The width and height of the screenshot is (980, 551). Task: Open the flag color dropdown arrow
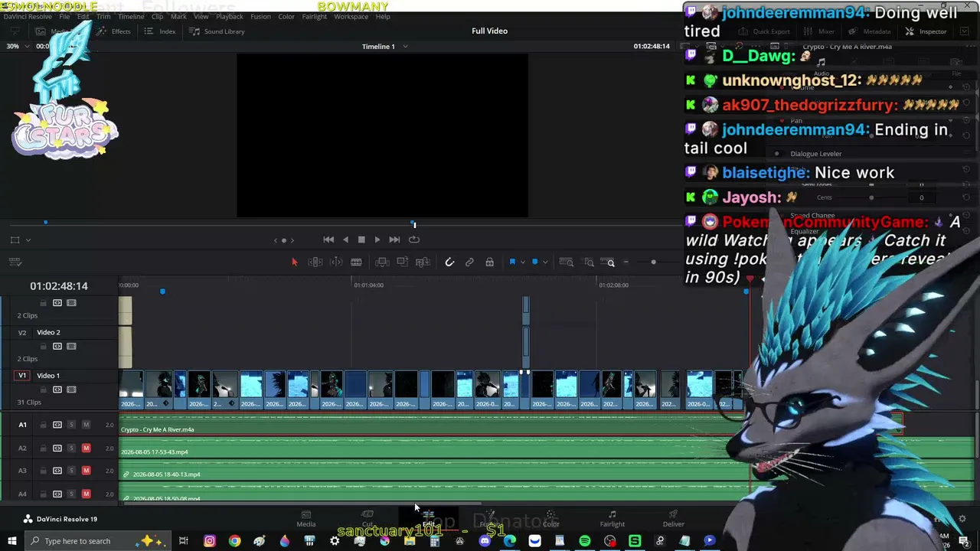(x=522, y=262)
